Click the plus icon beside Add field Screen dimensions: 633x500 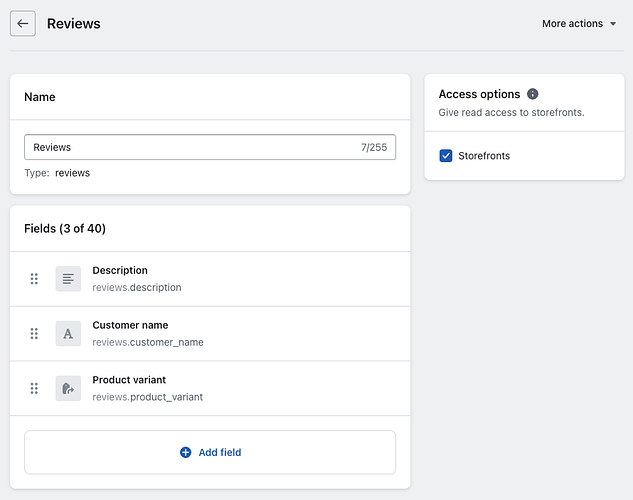(185, 452)
